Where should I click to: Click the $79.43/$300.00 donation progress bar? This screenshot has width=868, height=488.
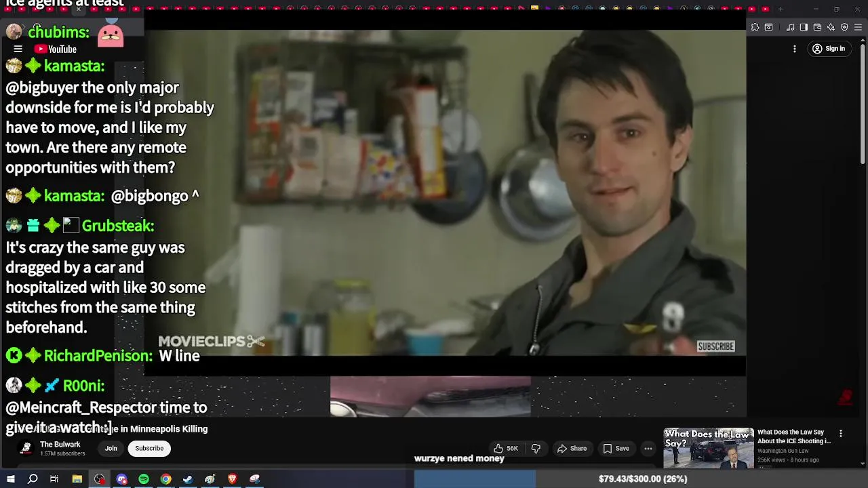[642, 479]
